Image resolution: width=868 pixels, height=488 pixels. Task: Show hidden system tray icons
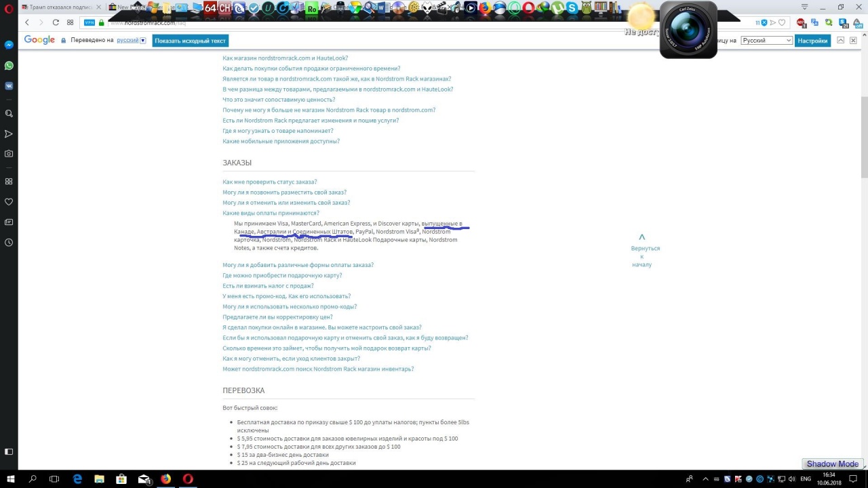705,479
